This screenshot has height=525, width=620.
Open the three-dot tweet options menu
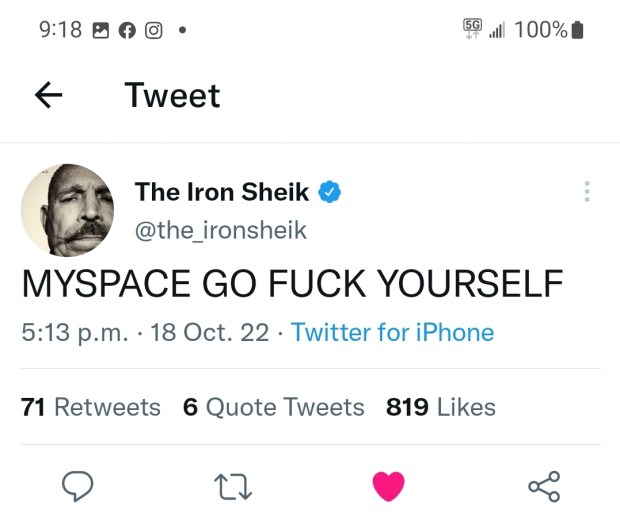click(587, 192)
